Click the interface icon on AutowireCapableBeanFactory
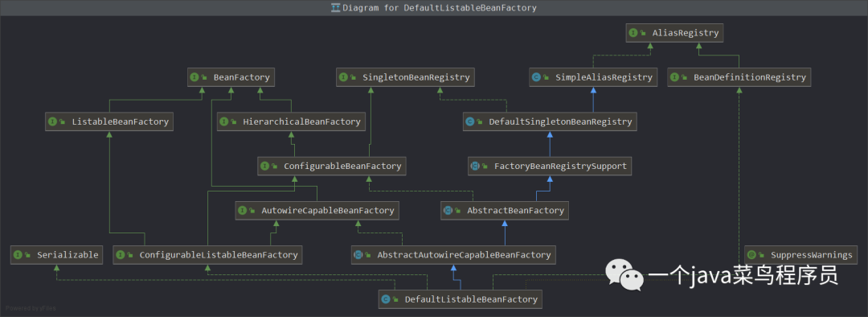The image size is (868, 317). [243, 211]
